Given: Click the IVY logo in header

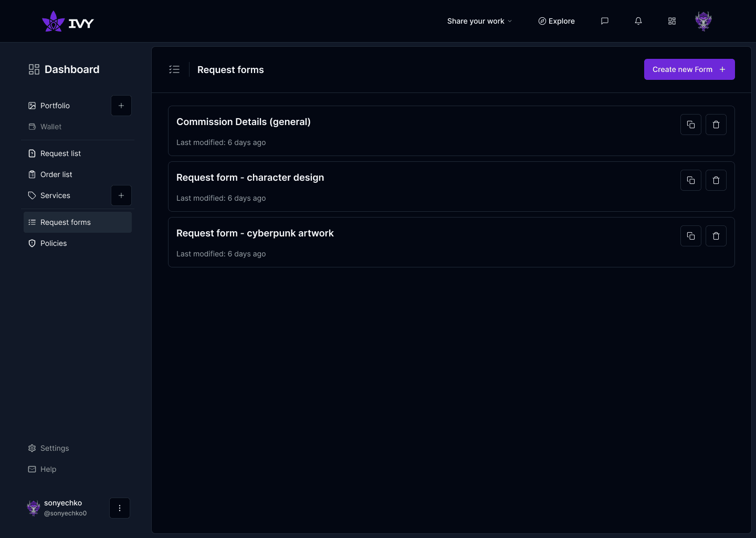Looking at the screenshot, I should [68, 22].
